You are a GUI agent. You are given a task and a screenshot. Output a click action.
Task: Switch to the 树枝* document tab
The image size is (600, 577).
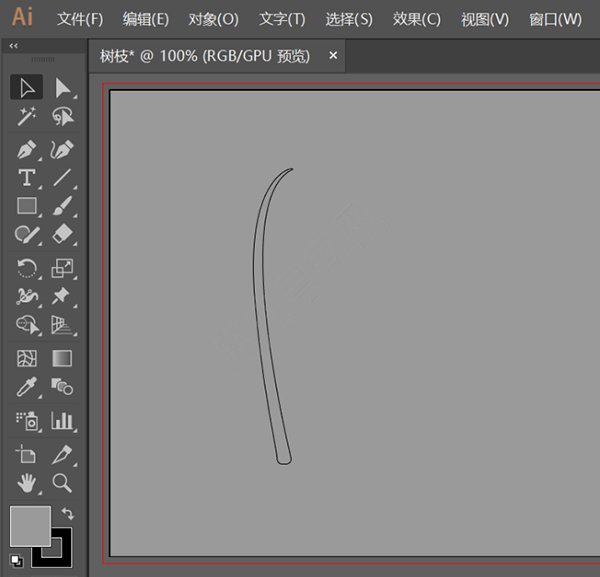pyautogui.click(x=205, y=56)
